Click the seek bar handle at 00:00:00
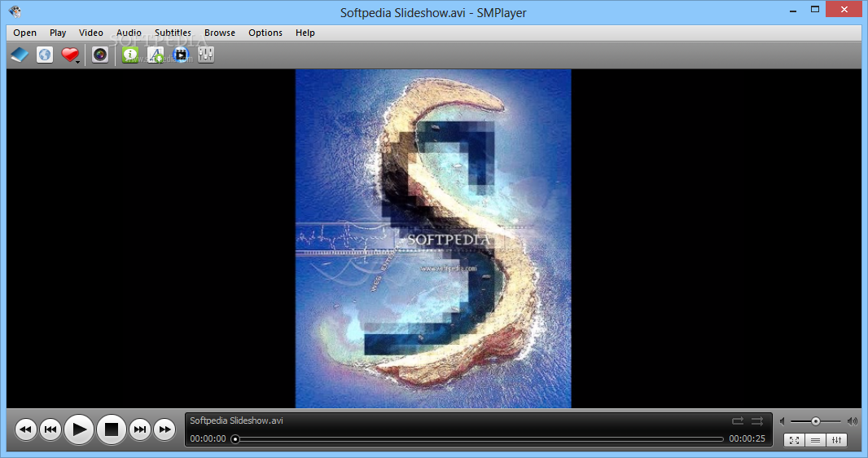868x458 pixels. (235, 439)
